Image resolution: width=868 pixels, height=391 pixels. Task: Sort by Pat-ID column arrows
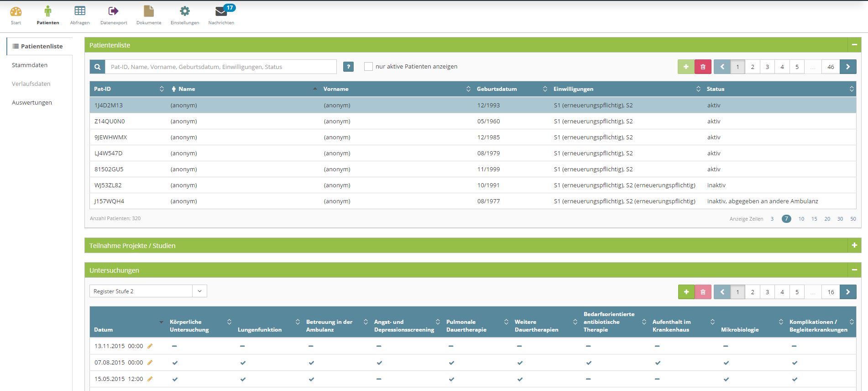click(x=162, y=89)
